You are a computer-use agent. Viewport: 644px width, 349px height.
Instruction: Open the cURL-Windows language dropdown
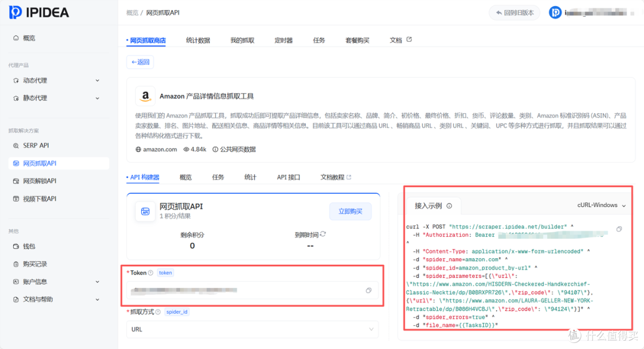point(602,205)
